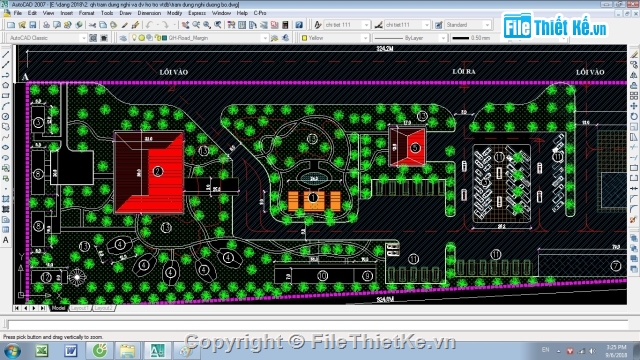Open the Modify menu
640x360 pixels.
174,13
